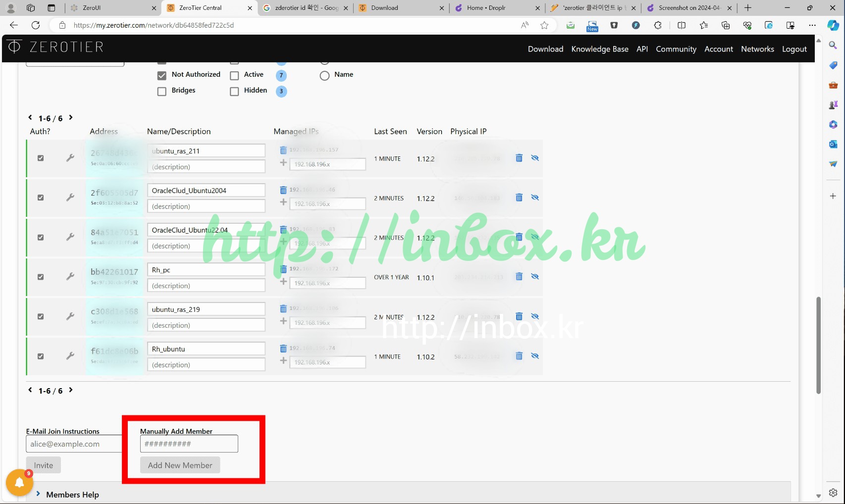Delete member Rh_pc with trash icon
Image resolution: width=845 pixels, height=504 pixels.
(519, 277)
